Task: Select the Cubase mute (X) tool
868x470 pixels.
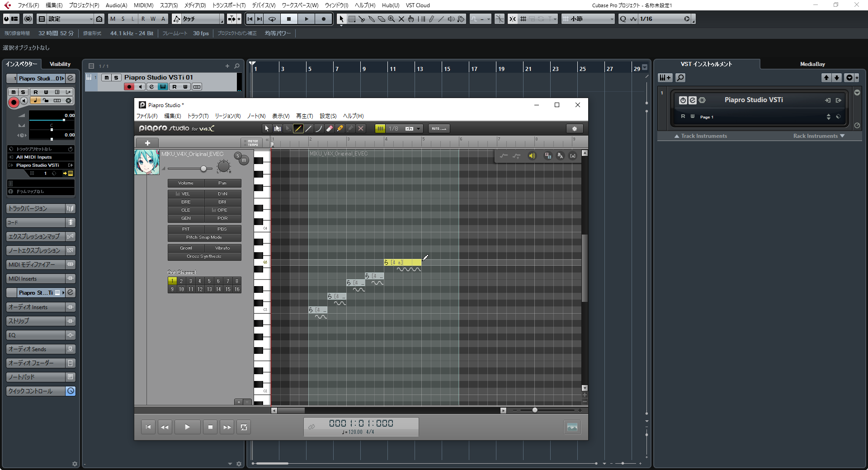Action: point(401,19)
